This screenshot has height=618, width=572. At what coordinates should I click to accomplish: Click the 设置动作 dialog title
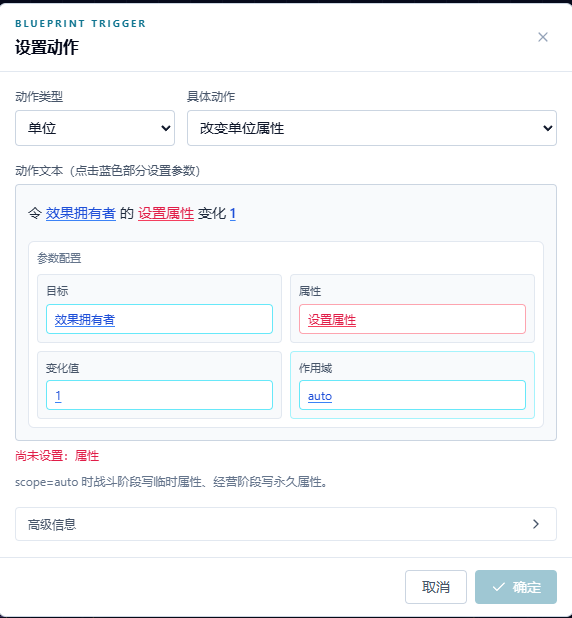point(47,47)
